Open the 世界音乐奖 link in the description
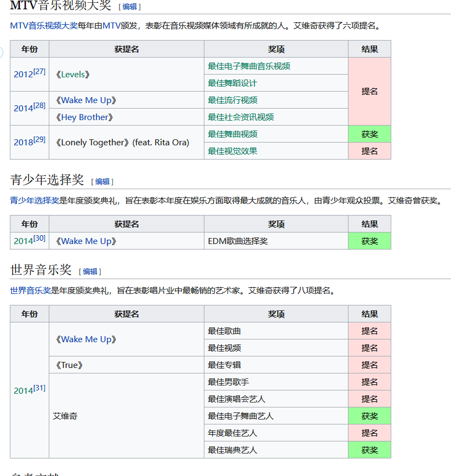Image resolution: width=451 pixels, height=476 pixels. 30,291
